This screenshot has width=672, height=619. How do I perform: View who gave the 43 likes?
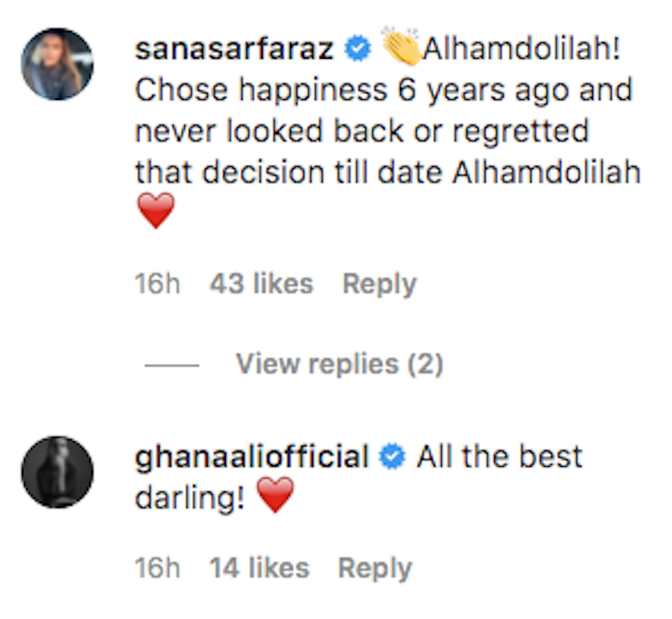pos(261,284)
